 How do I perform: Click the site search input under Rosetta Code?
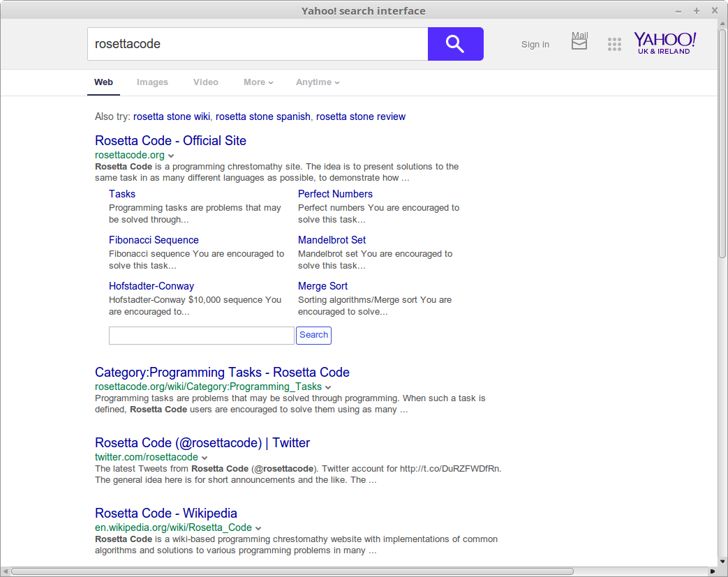click(x=202, y=336)
